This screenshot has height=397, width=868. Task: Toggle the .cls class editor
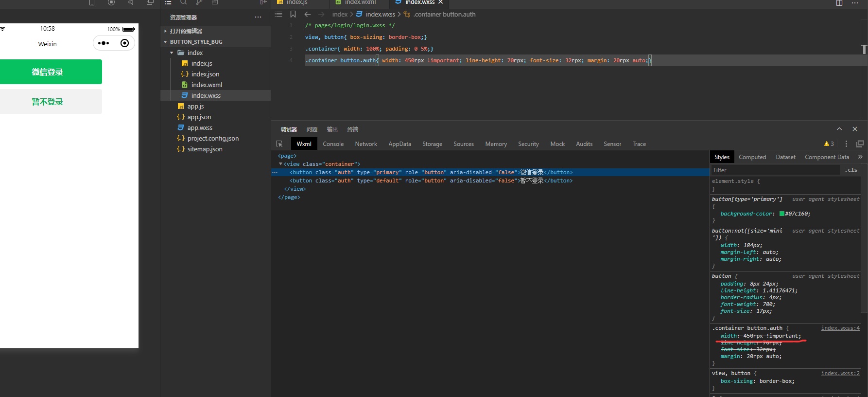[x=851, y=170]
